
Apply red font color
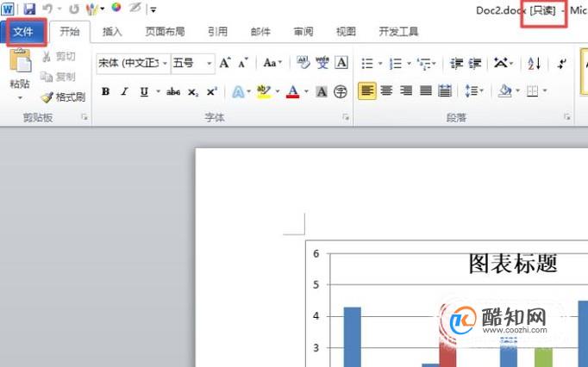tap(293, 91)
